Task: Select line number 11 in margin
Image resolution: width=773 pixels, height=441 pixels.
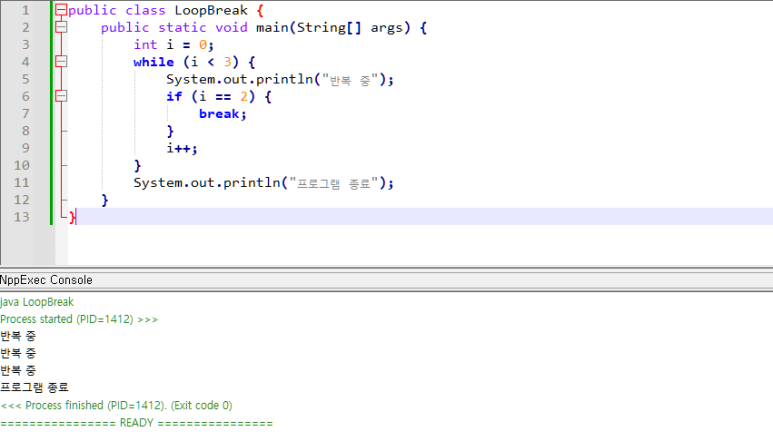Action: pyautogui.click(x=22, y=183)
